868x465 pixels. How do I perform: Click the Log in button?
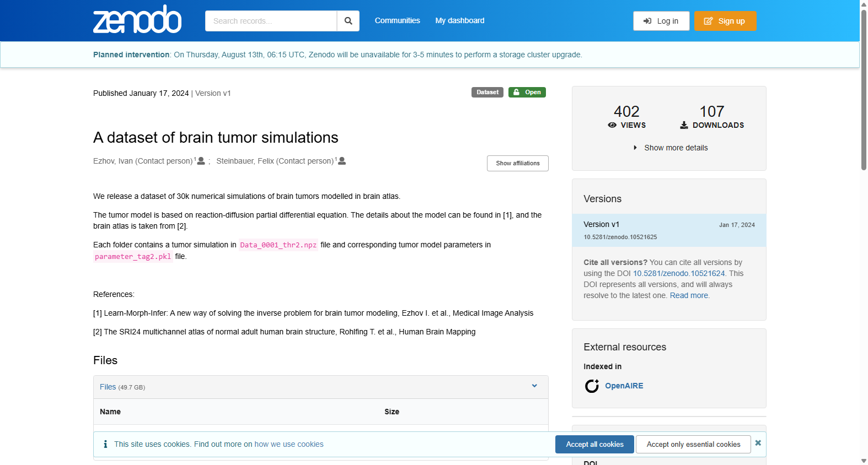coord(661,21)
